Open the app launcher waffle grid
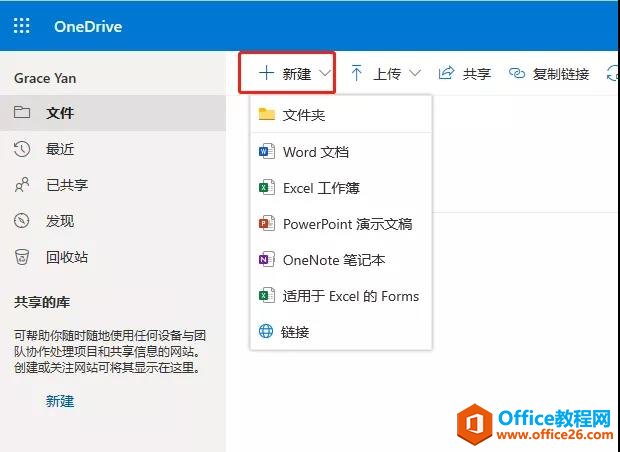The image size is (620, 452). [21, 26]
